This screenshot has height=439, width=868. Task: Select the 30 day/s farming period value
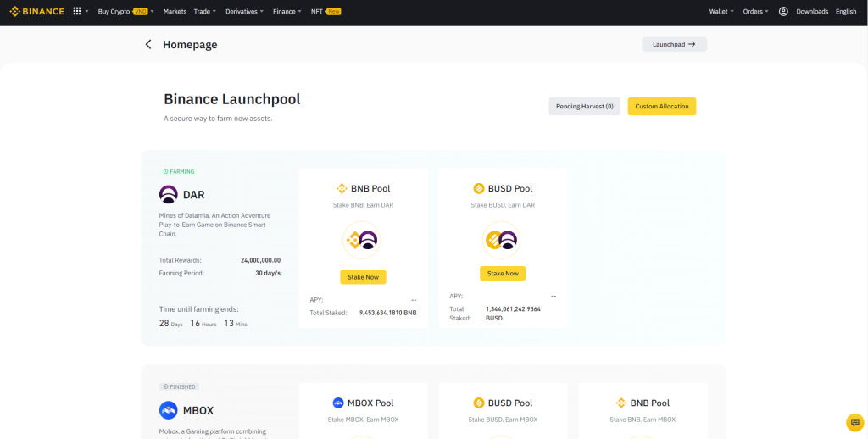(x=268, y=273)
